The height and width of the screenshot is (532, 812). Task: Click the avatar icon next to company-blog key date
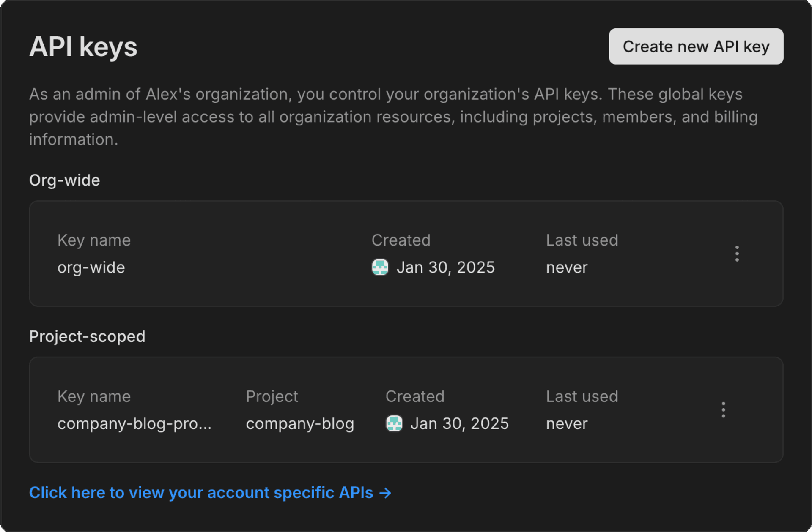[x=394, y=423]
